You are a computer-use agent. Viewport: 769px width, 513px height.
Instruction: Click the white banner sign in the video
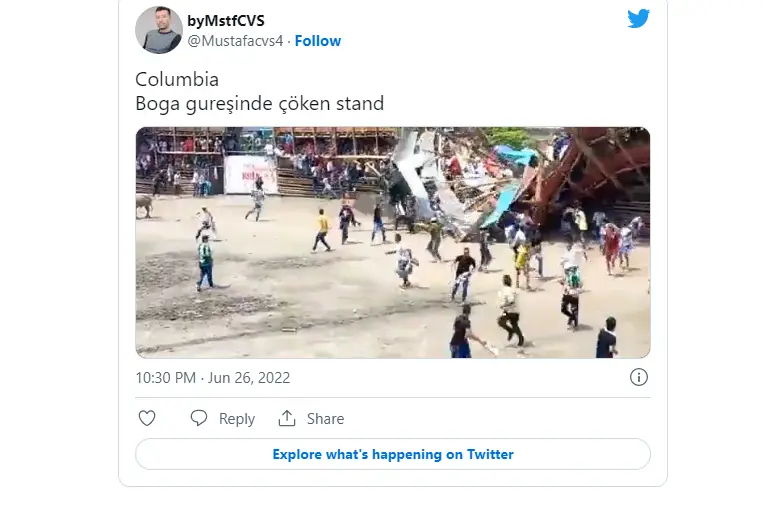pos(251,175)
